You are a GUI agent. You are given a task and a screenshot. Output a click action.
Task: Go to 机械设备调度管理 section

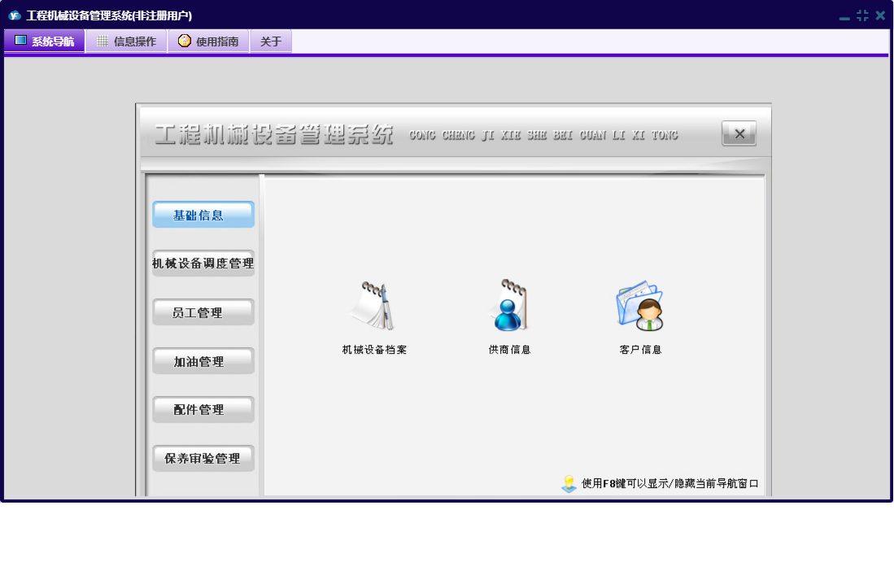(203, 264)
